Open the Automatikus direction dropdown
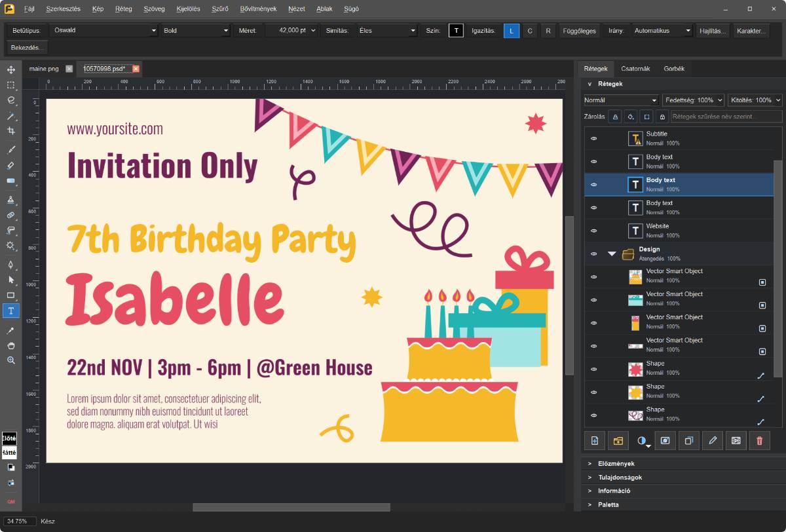The image size is (786, 532). [x=662, y=31]
